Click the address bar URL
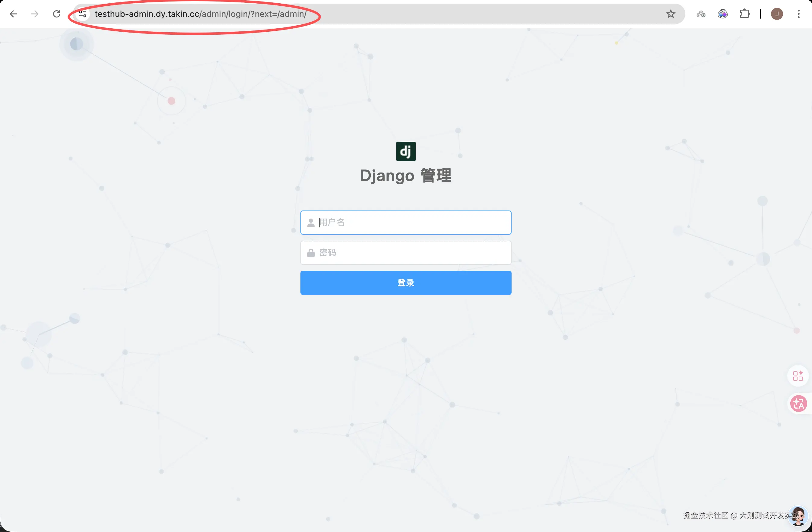This screenshot has height=532, width=812. 201,14
